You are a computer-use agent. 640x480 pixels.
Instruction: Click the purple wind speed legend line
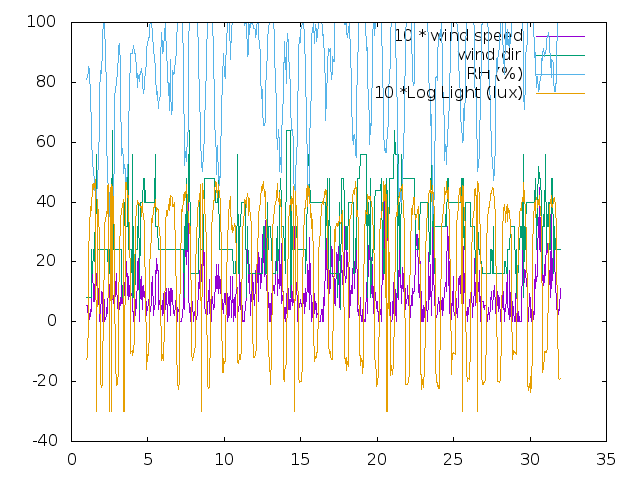click(560, 36)
